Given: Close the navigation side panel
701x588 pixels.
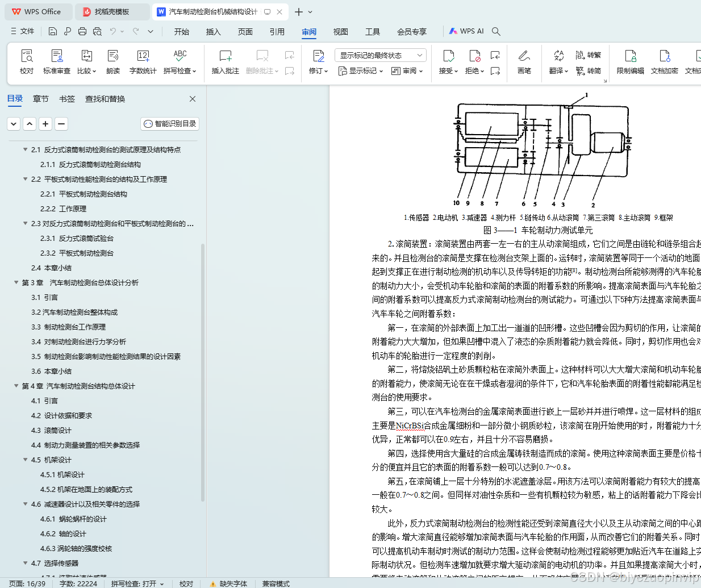Looking at the screenshot, I should pyautogui.click(x=193, y=99).
